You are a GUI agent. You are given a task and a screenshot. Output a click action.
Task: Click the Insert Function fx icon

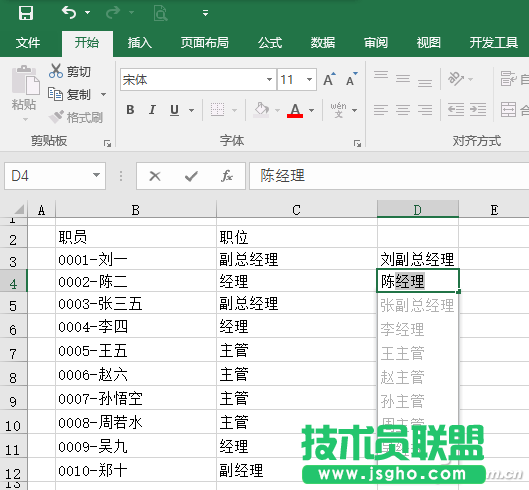pos(227,176)
